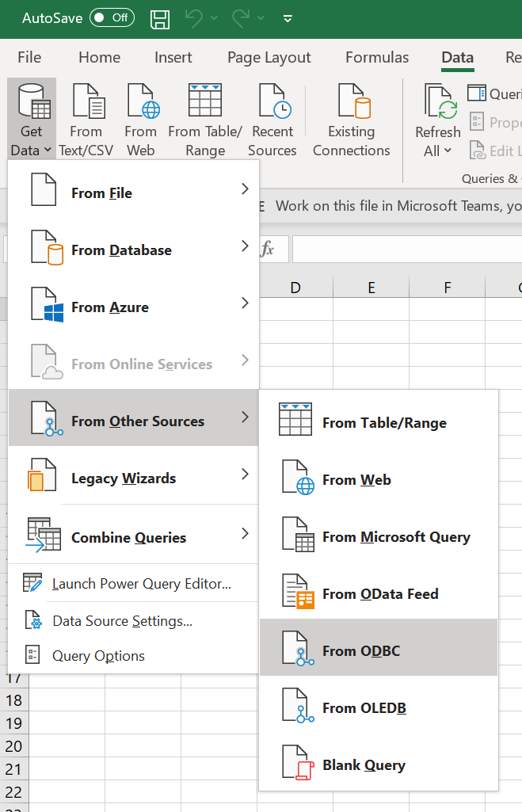Screen dimensions: 522x812
Task: Switch to the Home tab
Action: [100, 57]
